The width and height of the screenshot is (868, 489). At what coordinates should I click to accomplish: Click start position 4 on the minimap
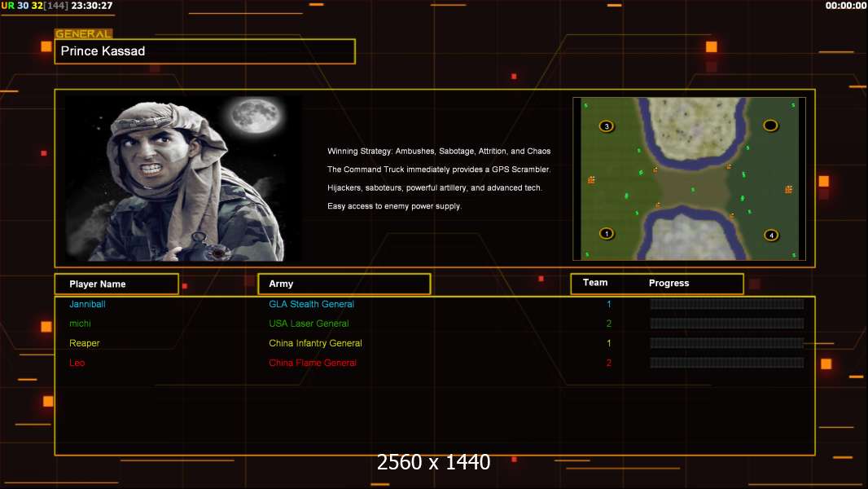[771, 235]
